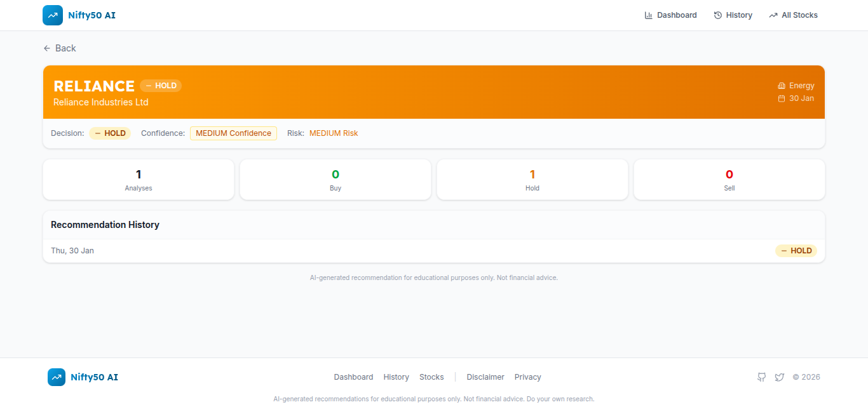This screenshot has height=414, width=868.
Task: Click the Twitter icon in footer
Action: (780, 377)
